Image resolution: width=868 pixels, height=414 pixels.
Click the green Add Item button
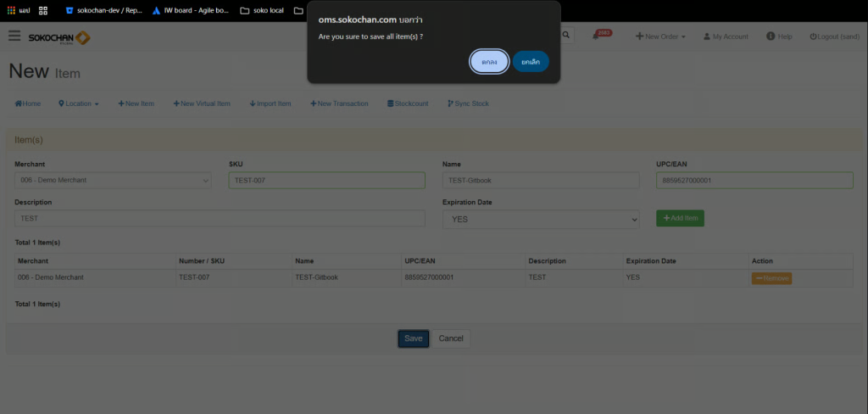click(680, 218)
